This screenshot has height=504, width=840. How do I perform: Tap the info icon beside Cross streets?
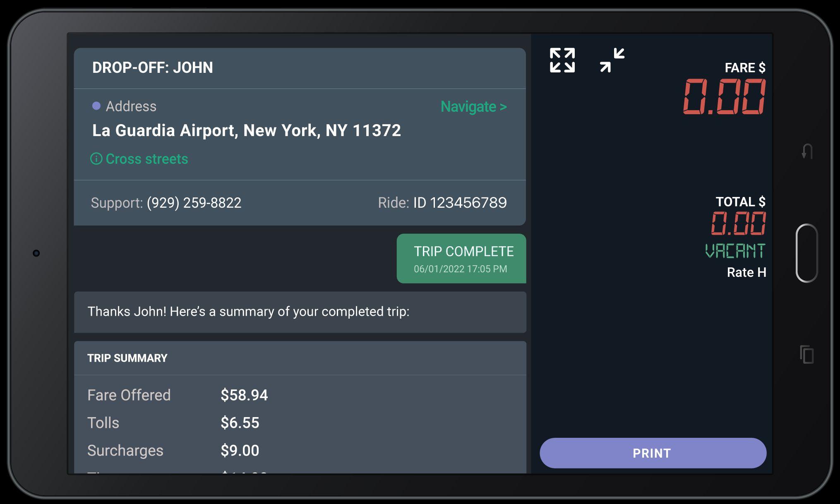(x=96, y=159)
